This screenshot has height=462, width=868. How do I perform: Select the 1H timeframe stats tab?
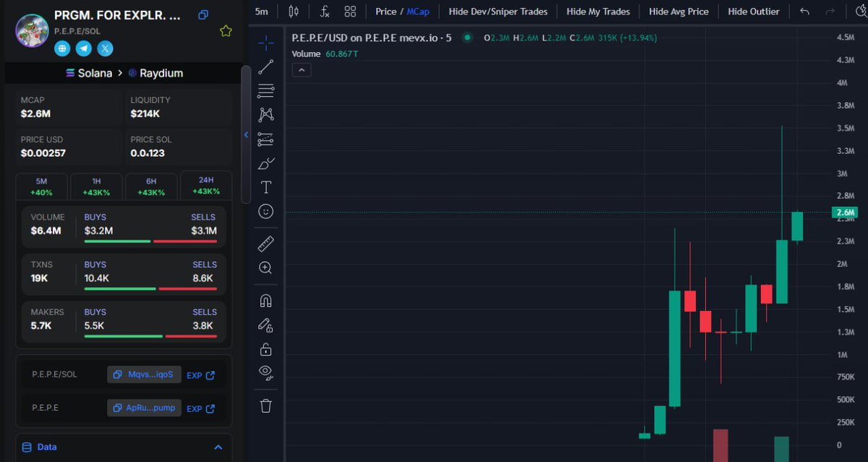96,187
